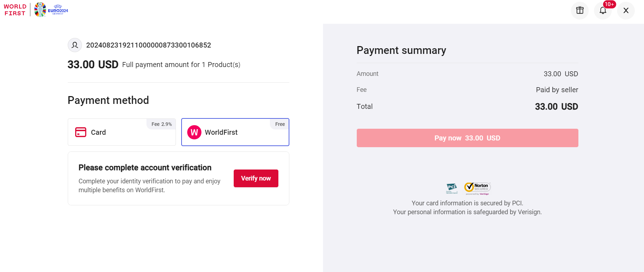Screen dimensions: 644x272
Task: Click the Euro 2024 logo
Action: tap(51, 10)
